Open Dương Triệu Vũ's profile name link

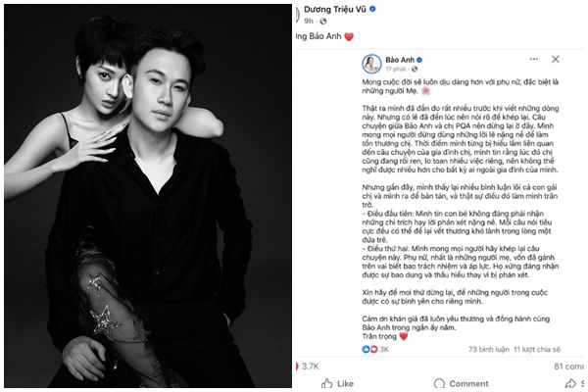point(334,9)
